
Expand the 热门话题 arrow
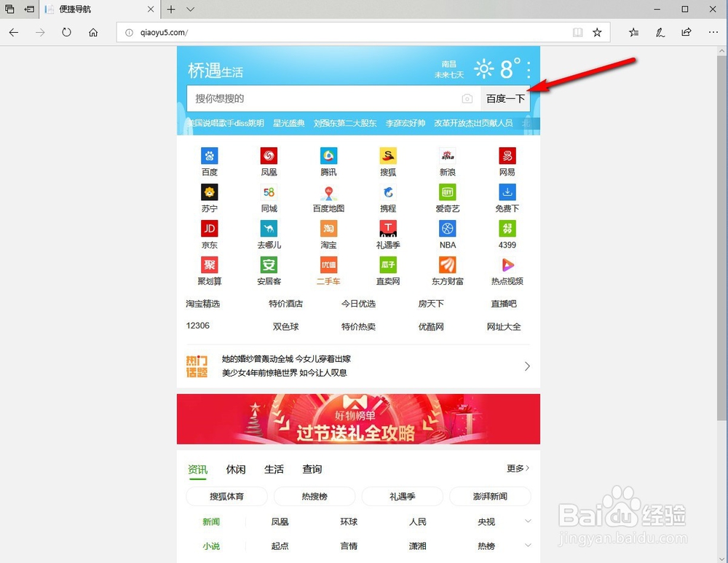(x=527, y=366)
